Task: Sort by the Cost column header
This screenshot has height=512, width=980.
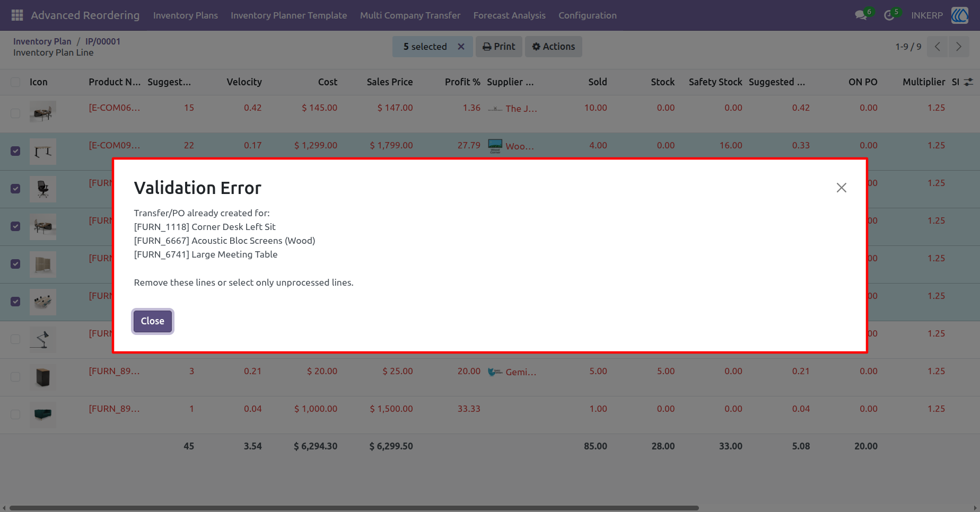Action: pos(328,82)
